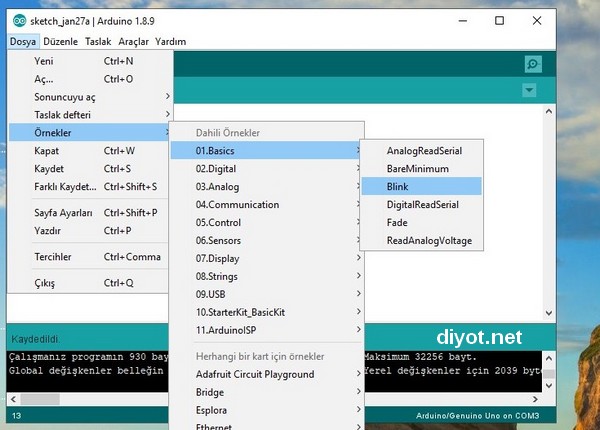Open the Fade example
The width and height of the screenshot is (600, 430).
tap(422, 223)
